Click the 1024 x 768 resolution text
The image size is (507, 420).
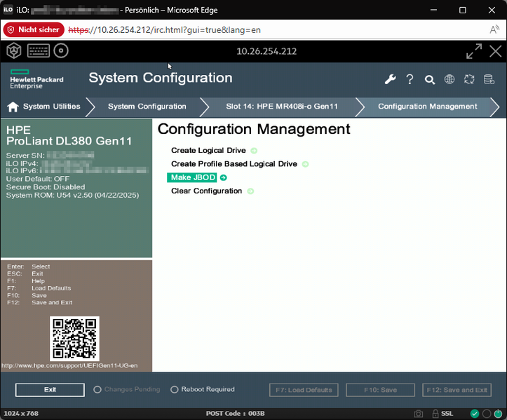(21, 414)
